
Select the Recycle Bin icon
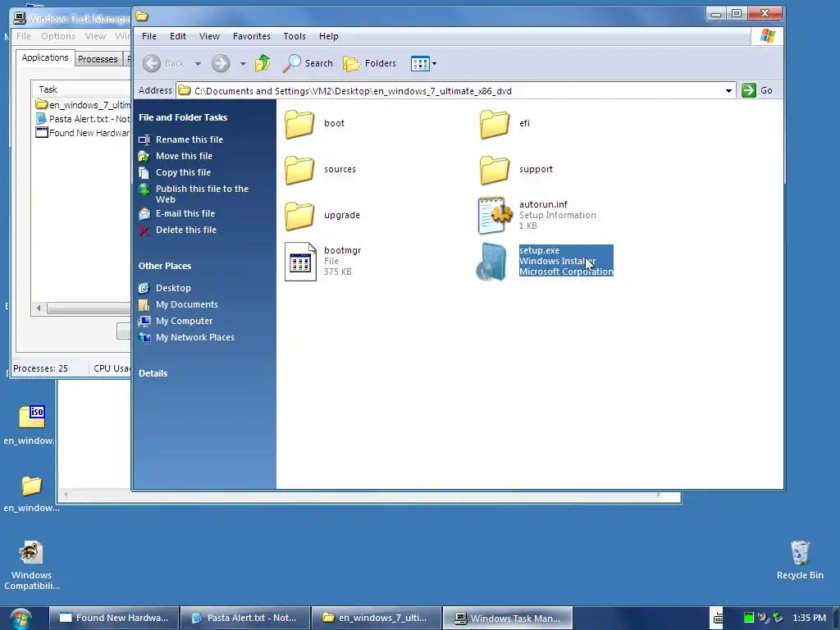pyautogui.click(x=800, y=560)
